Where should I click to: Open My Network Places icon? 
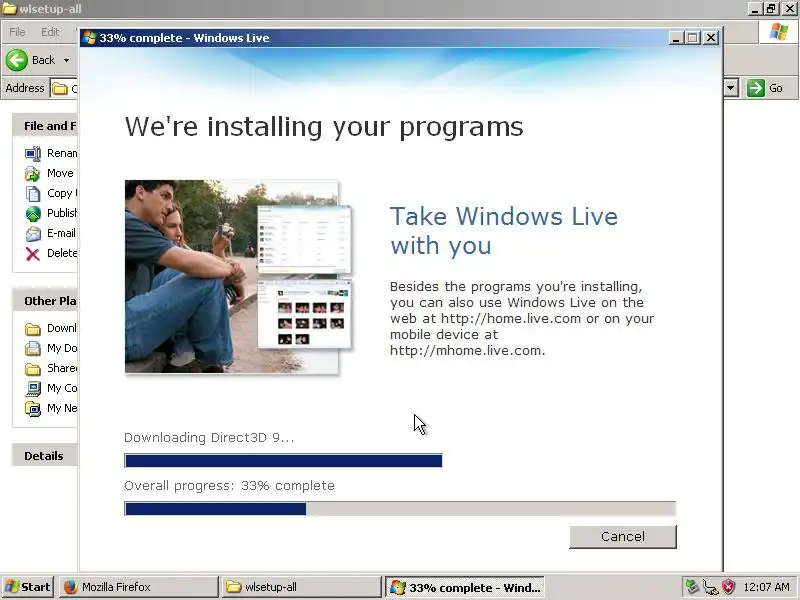point(33,409)
